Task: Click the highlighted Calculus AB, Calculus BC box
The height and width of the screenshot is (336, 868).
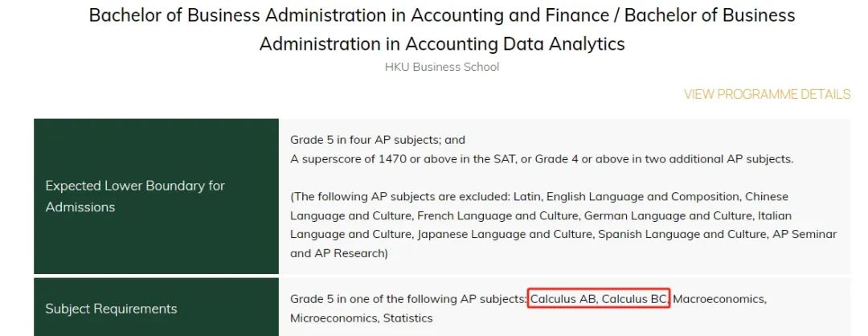Action: (x=599, y=298)
